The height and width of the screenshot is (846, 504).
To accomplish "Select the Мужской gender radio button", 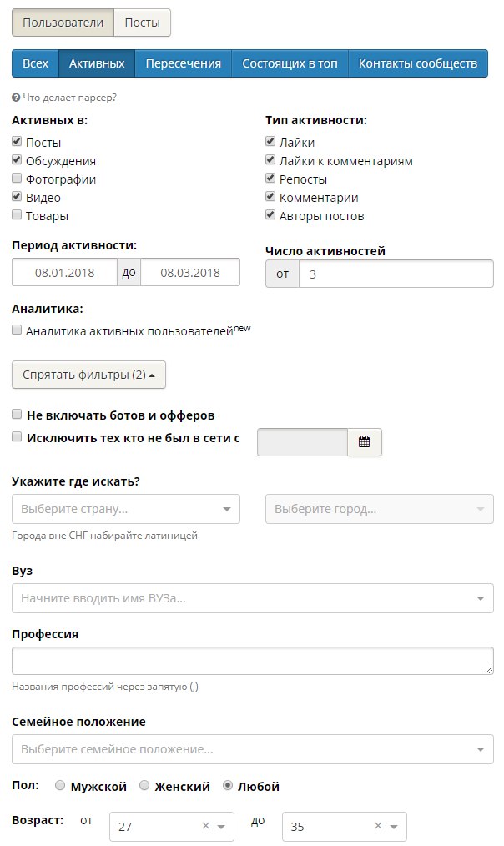I will (60, 786).
